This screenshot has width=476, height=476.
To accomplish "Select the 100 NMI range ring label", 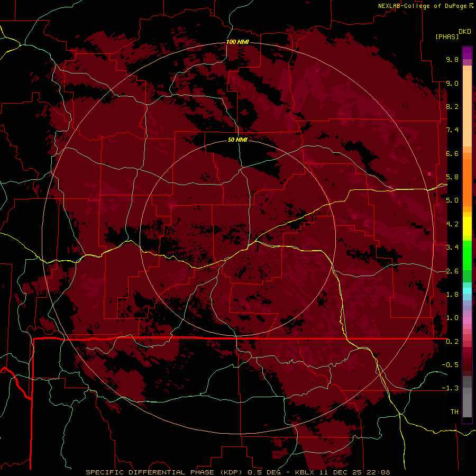I will 237,42.
